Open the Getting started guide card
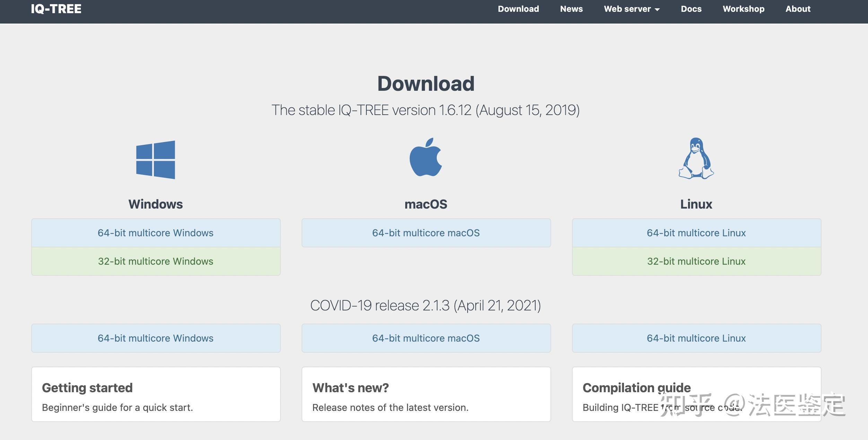The image size is (868, 440). tap(156, 394)
